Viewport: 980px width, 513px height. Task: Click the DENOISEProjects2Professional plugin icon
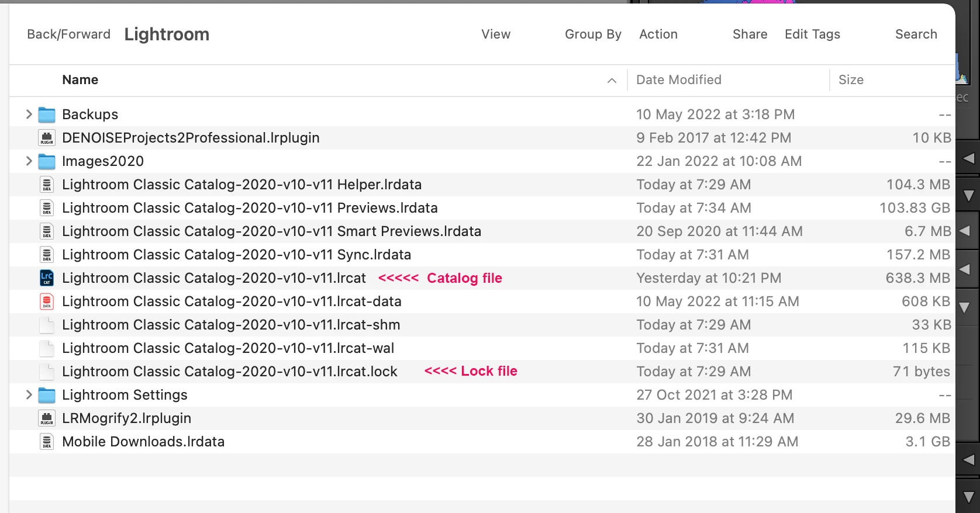pyautogui.click(x=47, y=138)
